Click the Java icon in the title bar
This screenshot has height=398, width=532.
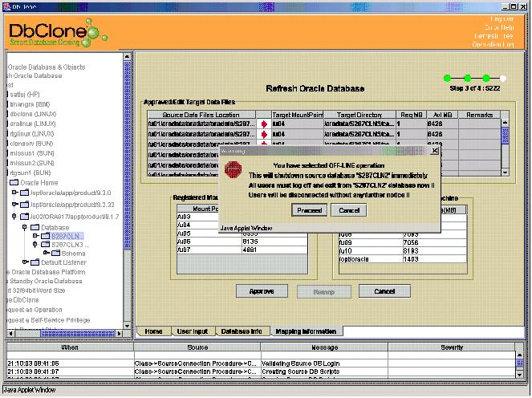[x=6, y=6]
